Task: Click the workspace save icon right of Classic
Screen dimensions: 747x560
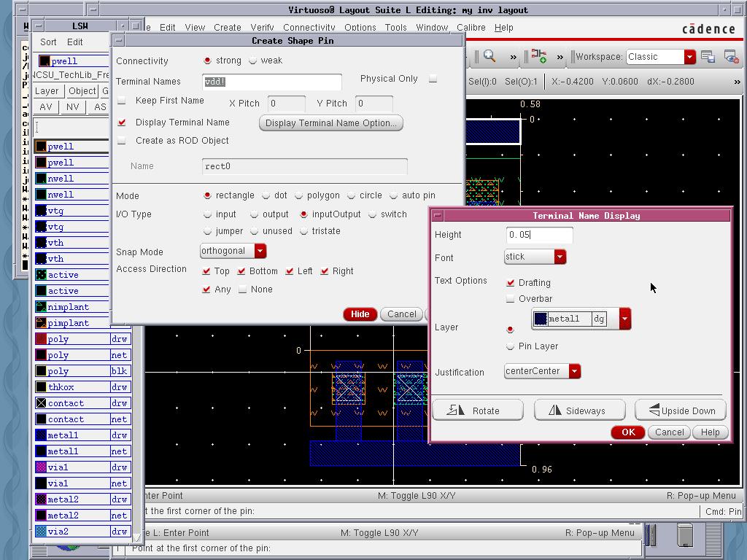Action: click(x=708, y=57)
